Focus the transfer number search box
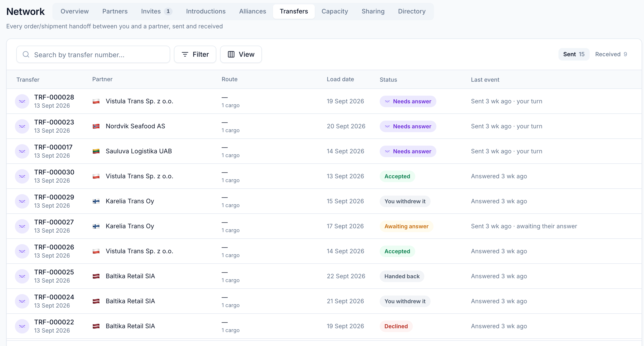 pyautogui.click(x=93, y=54)
